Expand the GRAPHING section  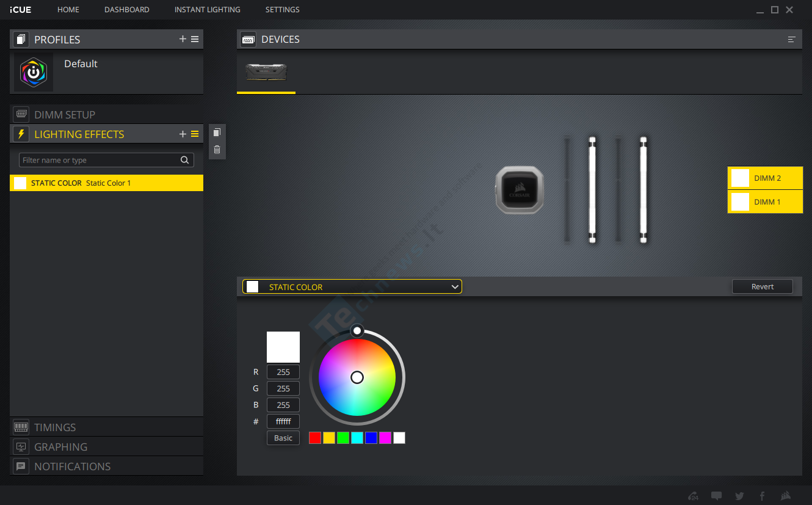click(107, 446)
